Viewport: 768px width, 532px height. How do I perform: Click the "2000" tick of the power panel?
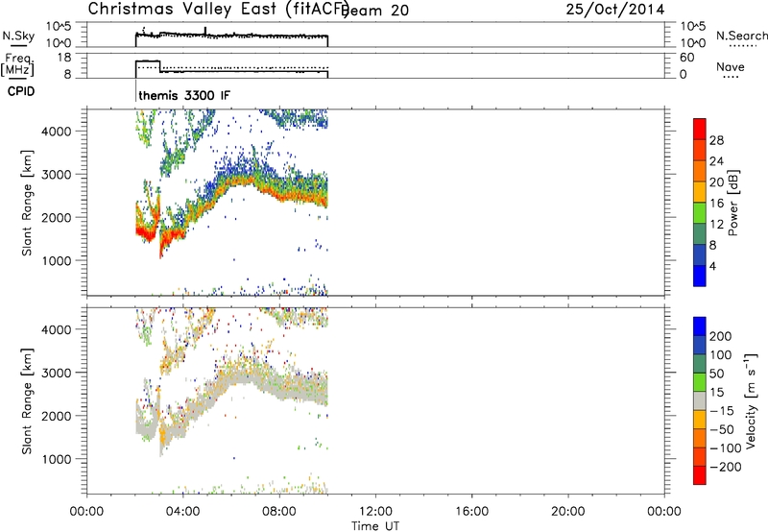coord(57,217)
